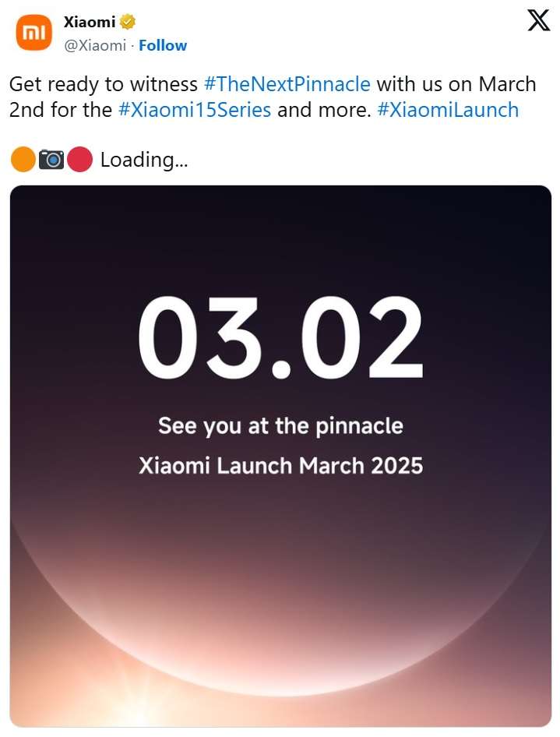560x737 pixels.
Task: Click "Xiaomi Launch March 2025" caption
Action: pos(280,466)
